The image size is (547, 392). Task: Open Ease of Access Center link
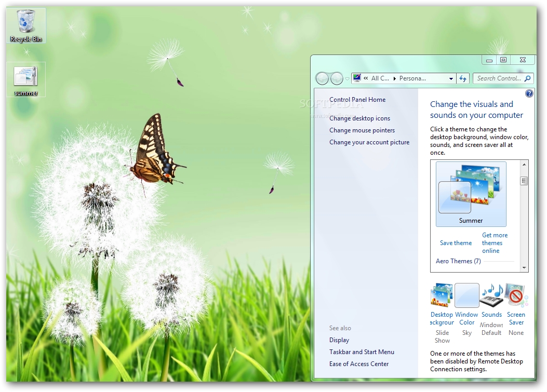[x=358, y=364]
